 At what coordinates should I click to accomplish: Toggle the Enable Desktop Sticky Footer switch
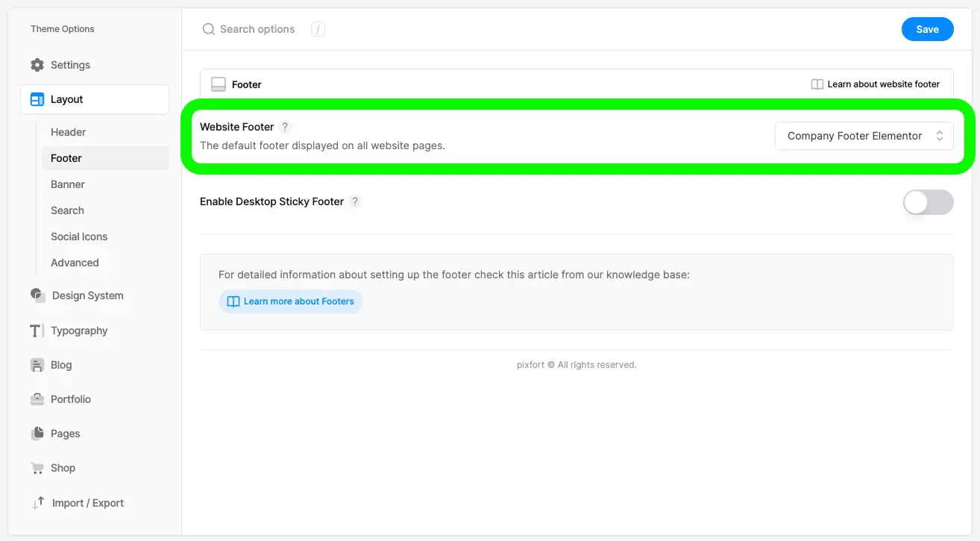[928, 202]
